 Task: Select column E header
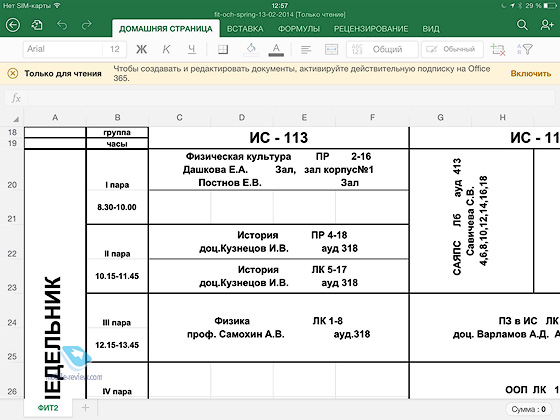pyautogui.click(x=304, y=118)
